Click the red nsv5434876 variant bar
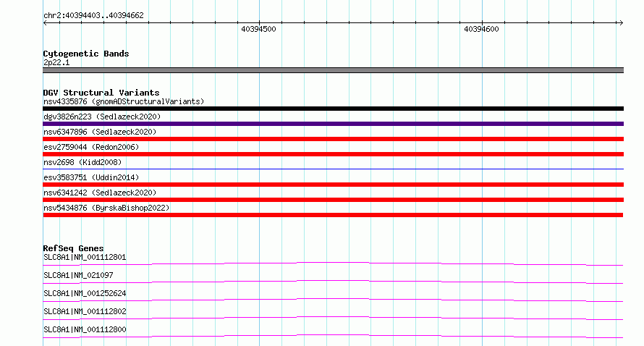 tap(333, 215)
